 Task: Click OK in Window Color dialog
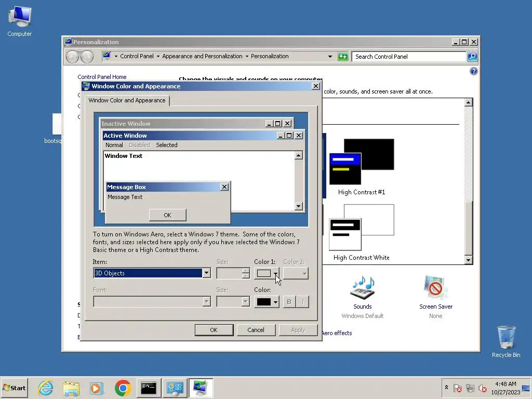tap(214, 330)
